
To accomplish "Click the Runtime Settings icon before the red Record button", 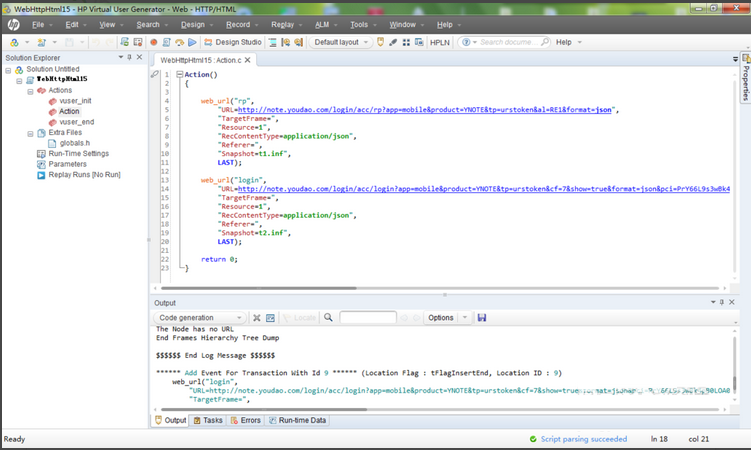I will pyautogui.click(x=138, y=42).
